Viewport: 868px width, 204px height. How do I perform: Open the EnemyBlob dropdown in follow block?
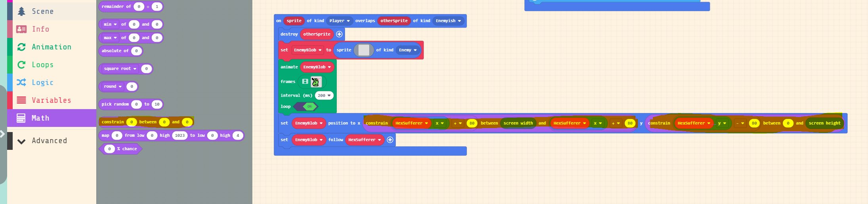click(309, 140)
